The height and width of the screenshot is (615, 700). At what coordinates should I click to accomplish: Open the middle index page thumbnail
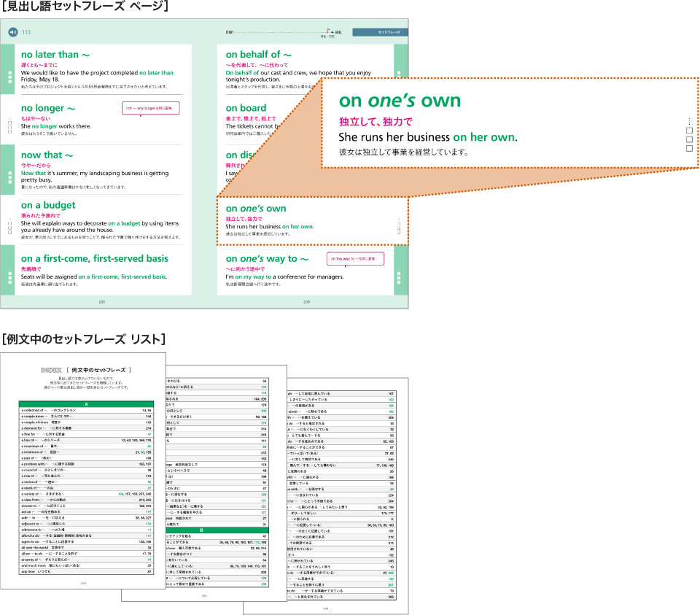[226, 483]
